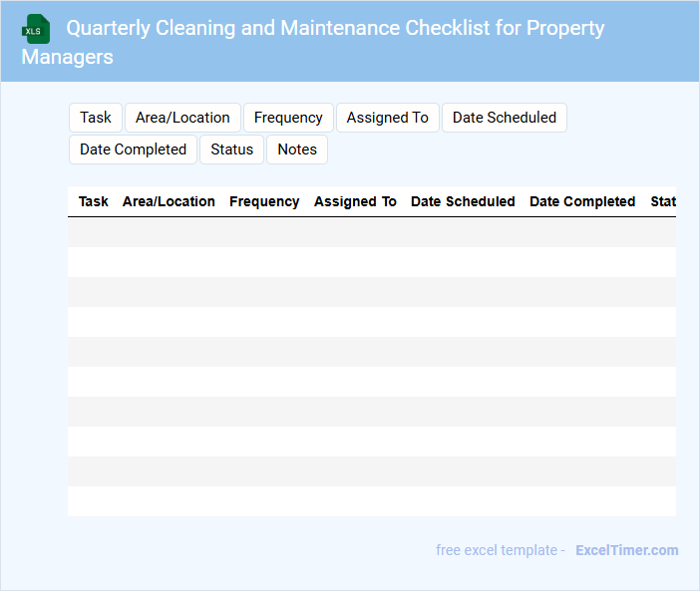Viewport: 700px width, 591px height.
Task: Click the Status tag button
Action: click(x=232, y=149)
